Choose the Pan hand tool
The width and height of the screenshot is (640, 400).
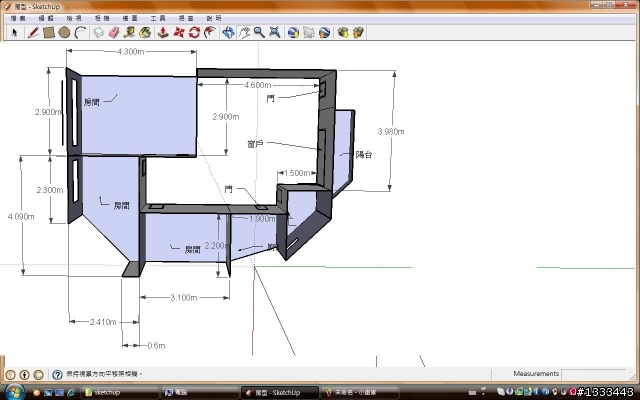tap(244, 32)
